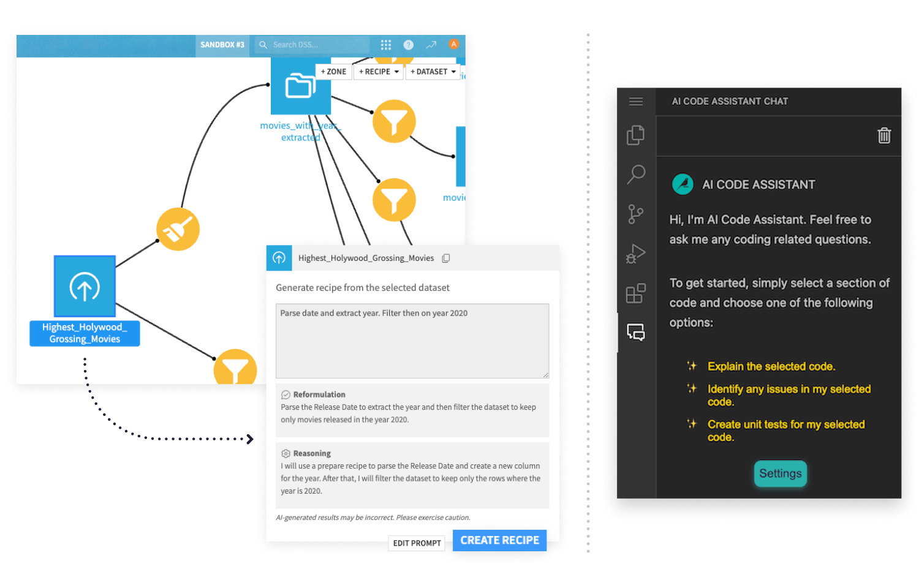Viewport: 919px width, 588px height.
Task: Open the AI Code Assistant Settings
Action: coord(780,473)
